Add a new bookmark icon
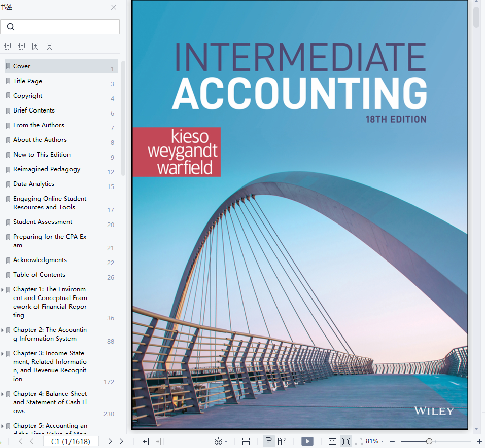Viewport: 485px width, 448px height. pos(36,46)
